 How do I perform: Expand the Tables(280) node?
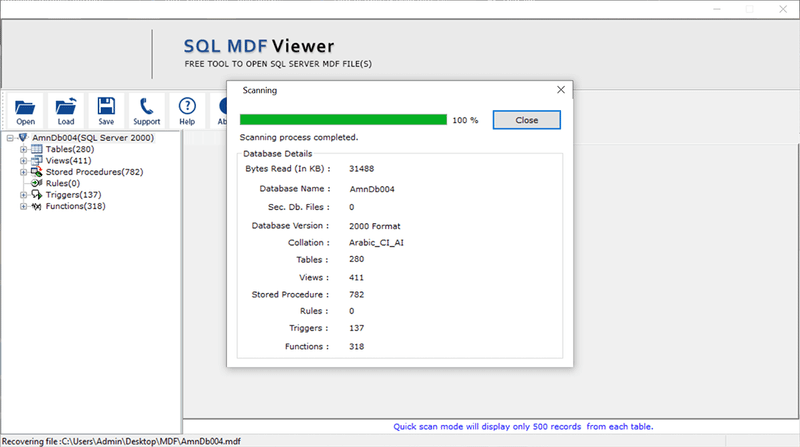pyautogui.click(x=23, y=150)
